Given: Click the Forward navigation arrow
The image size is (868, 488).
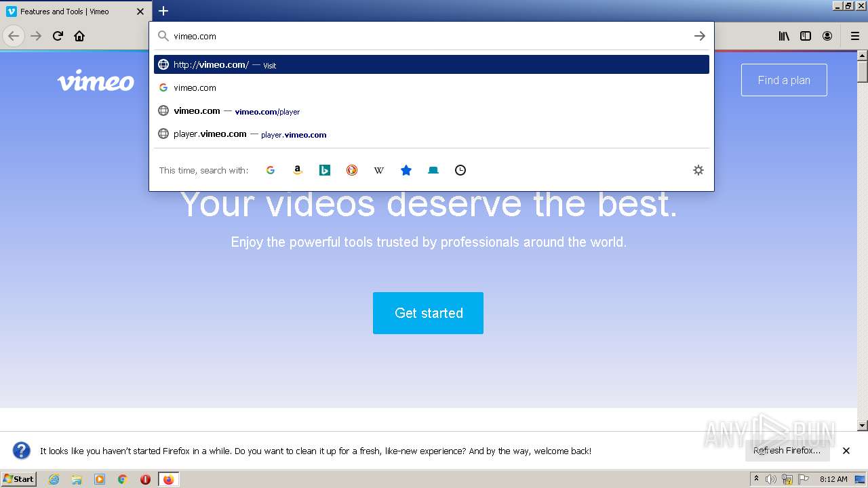Looking at the screenshot, I should 36,36.
